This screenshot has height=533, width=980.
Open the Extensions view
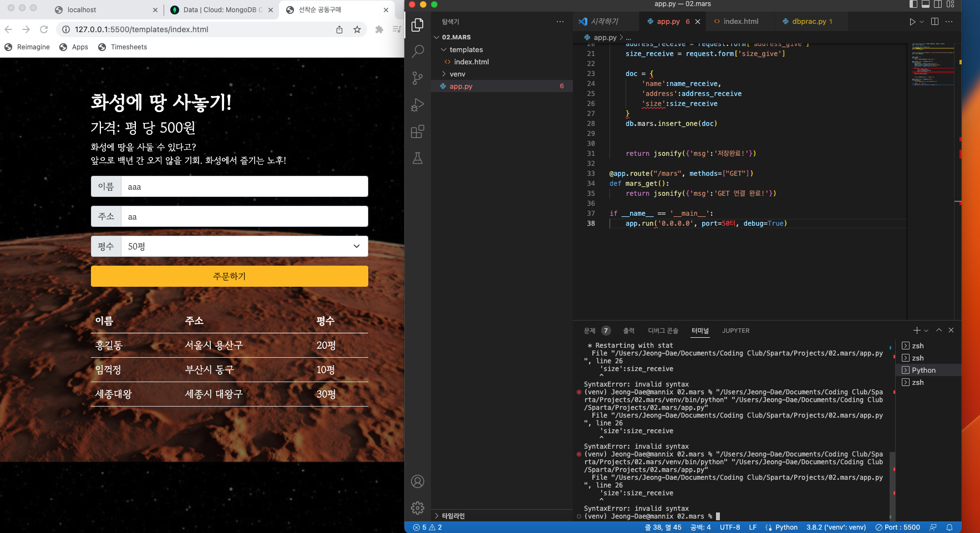418,131
